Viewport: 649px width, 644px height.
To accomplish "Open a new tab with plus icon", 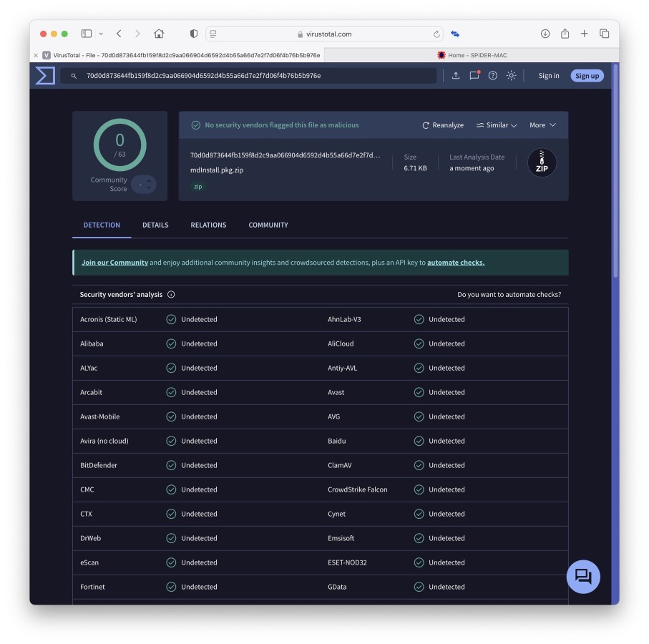I will pos(584,34).
